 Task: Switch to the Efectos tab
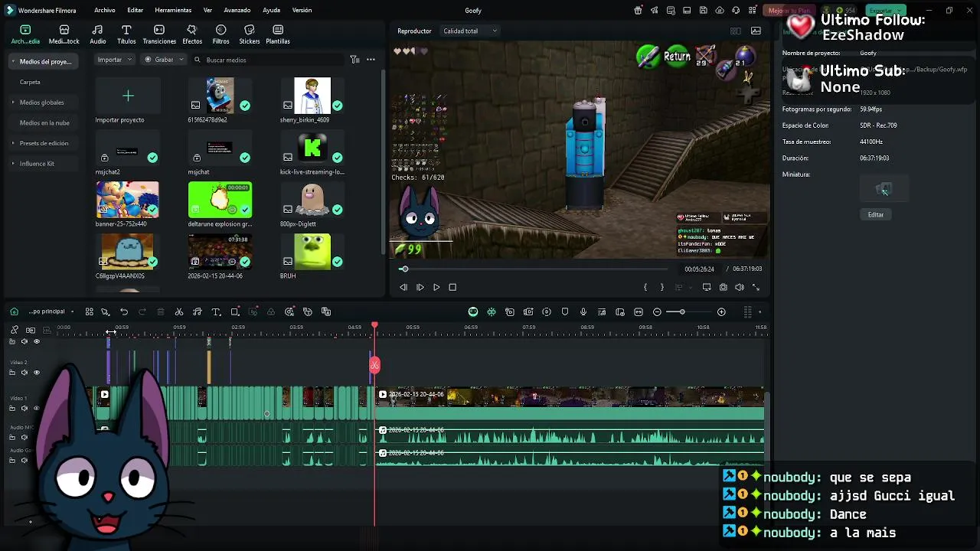(192, 34)
